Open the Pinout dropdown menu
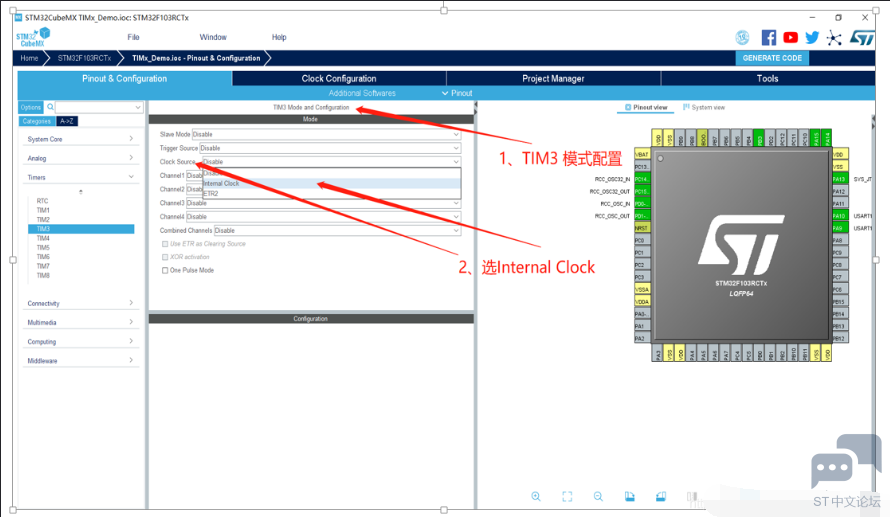Viewport: 890px width, 517px height. pyautogui.click(x=457, y=93)
